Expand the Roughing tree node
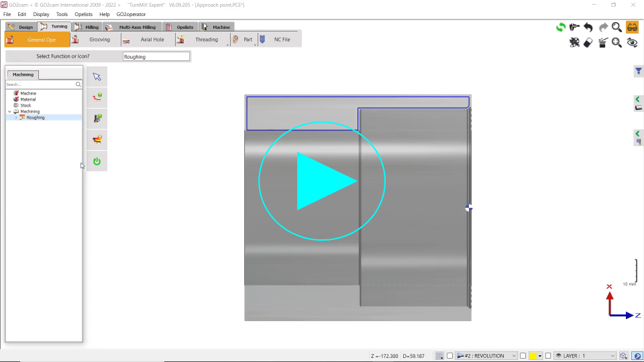This screenshot has height=362, width=644. (x=16, y=117)
